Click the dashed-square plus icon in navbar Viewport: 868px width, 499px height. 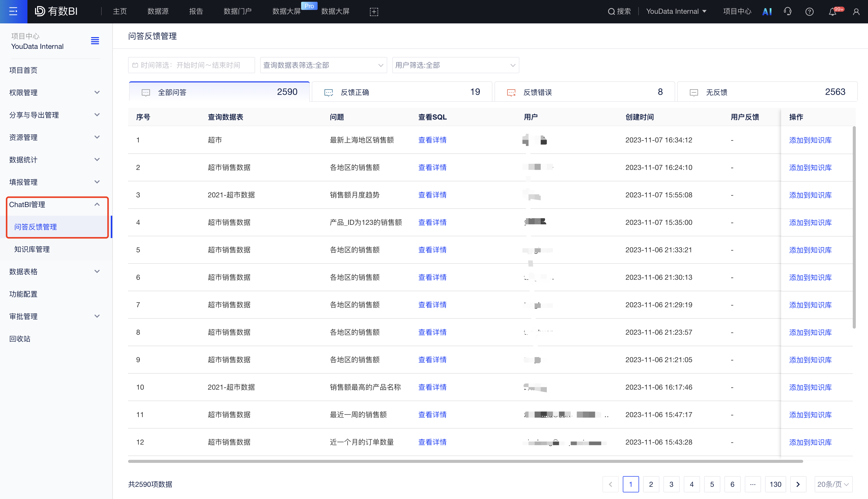coord(374,12)
